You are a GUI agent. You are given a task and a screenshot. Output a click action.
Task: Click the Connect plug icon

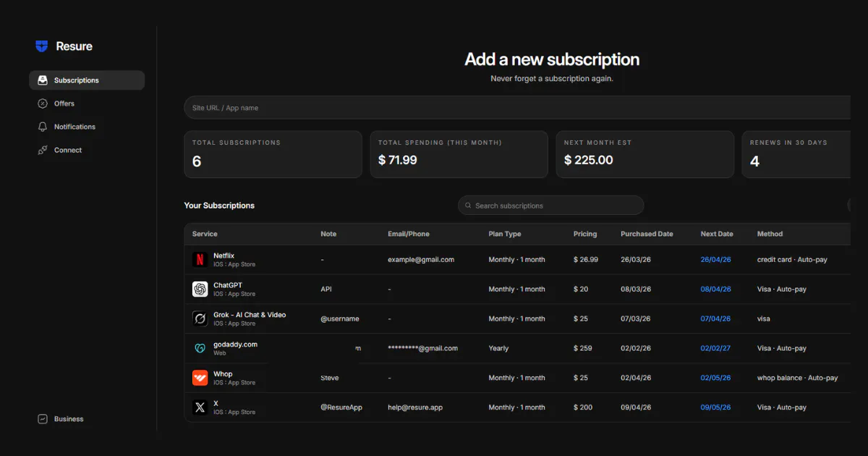click(43, 150)
